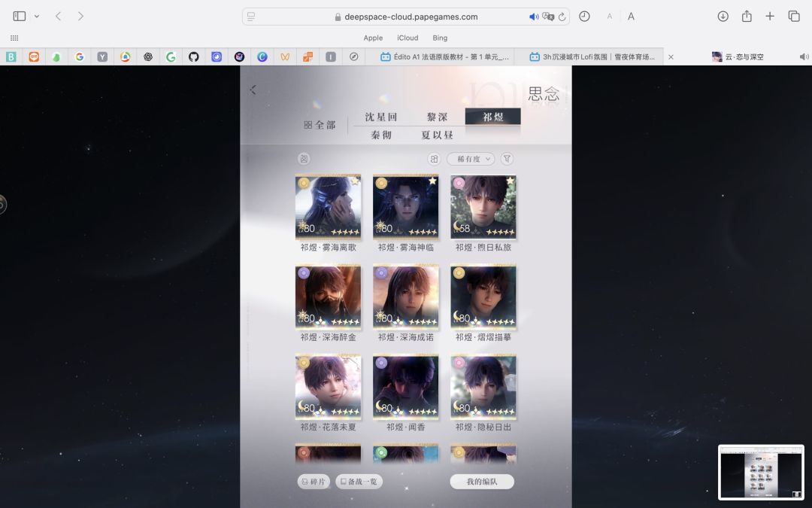Viewport: 812px width, 508px height.
Task: Open the teal B pinned tab
Action: tap(11, 57)
